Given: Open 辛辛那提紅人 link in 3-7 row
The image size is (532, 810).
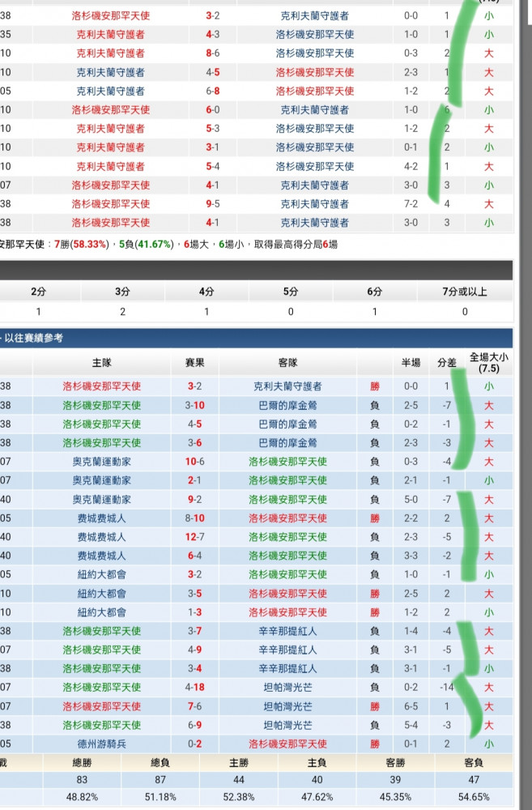Looking at the screenshot, I should click(x=287, y=631).
